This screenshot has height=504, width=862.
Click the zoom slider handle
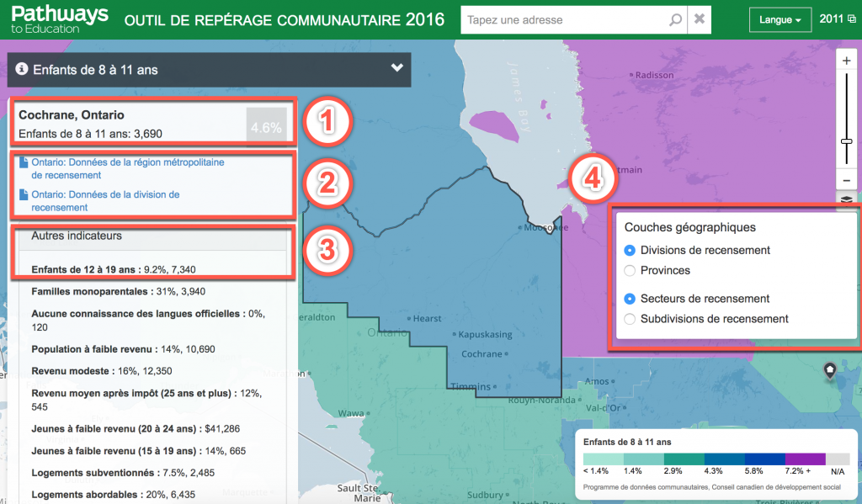pos(847,142)
